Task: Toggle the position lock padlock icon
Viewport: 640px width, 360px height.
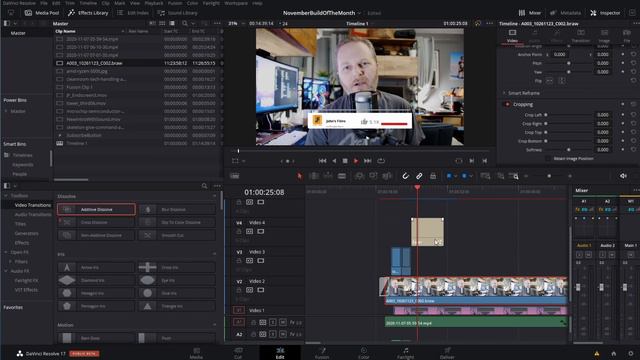Action: (433, 176)
